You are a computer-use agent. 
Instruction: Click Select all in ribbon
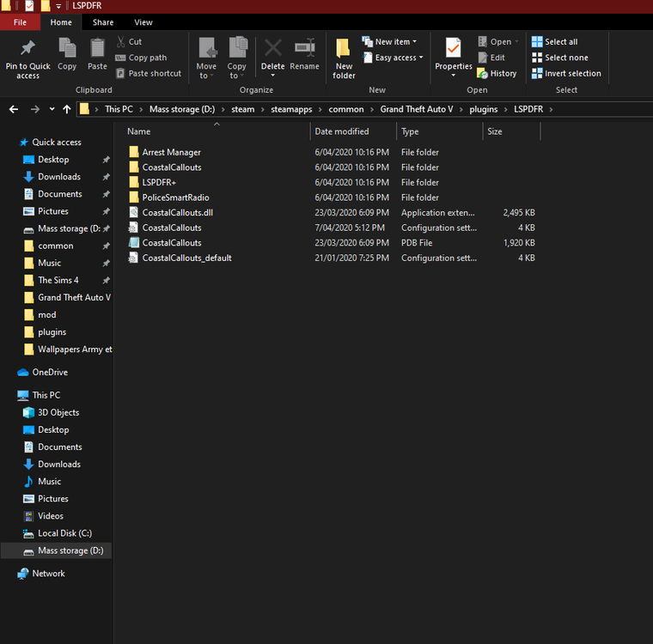tap(560, 41)
